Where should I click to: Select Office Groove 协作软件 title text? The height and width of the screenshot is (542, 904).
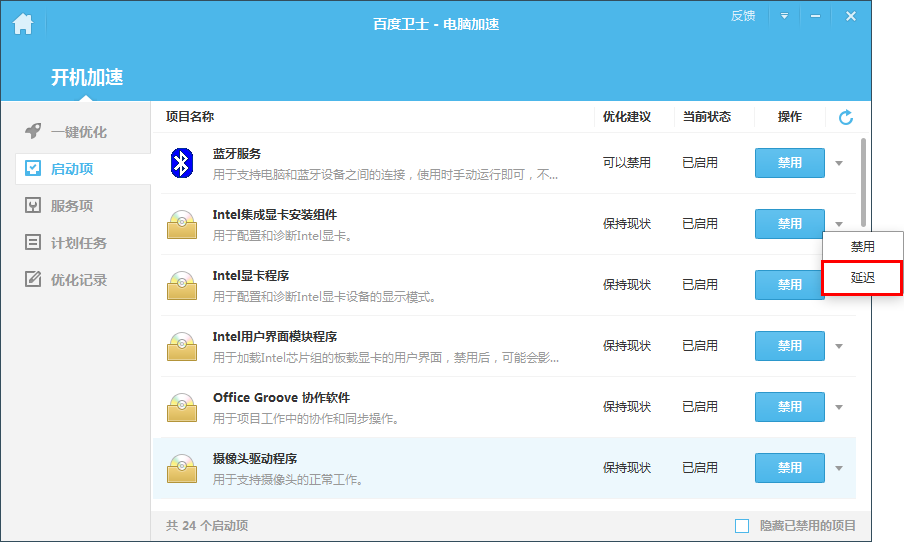281,398
